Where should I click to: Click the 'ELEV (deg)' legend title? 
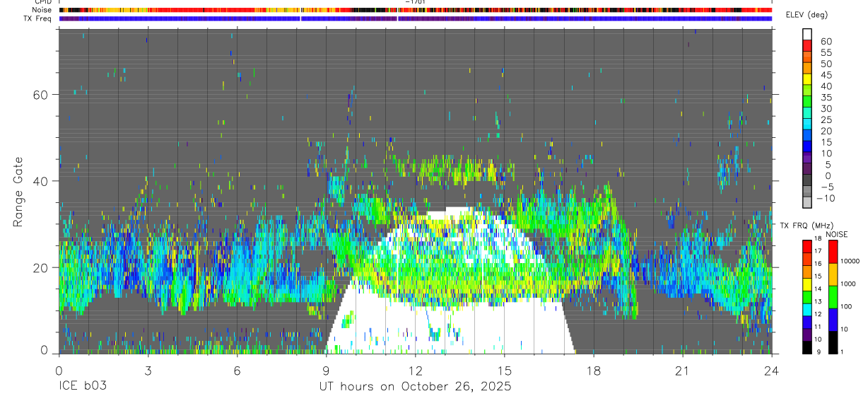click(x=807, y=15)
